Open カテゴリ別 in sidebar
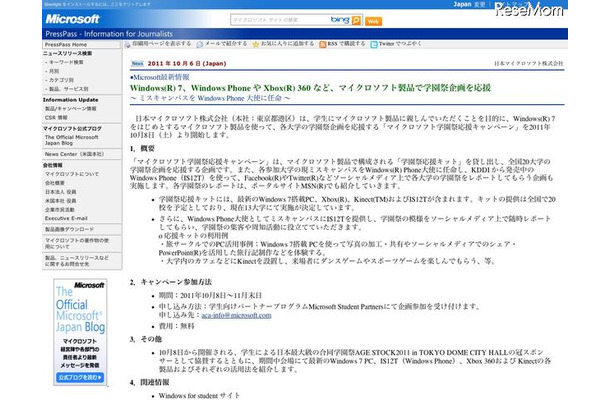 pos(61,80)
